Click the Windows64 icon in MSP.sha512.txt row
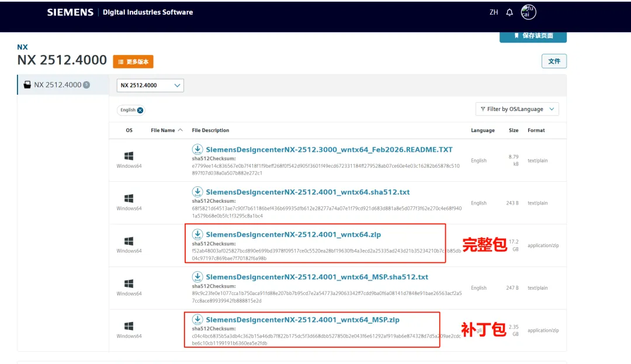 (129, 284)
